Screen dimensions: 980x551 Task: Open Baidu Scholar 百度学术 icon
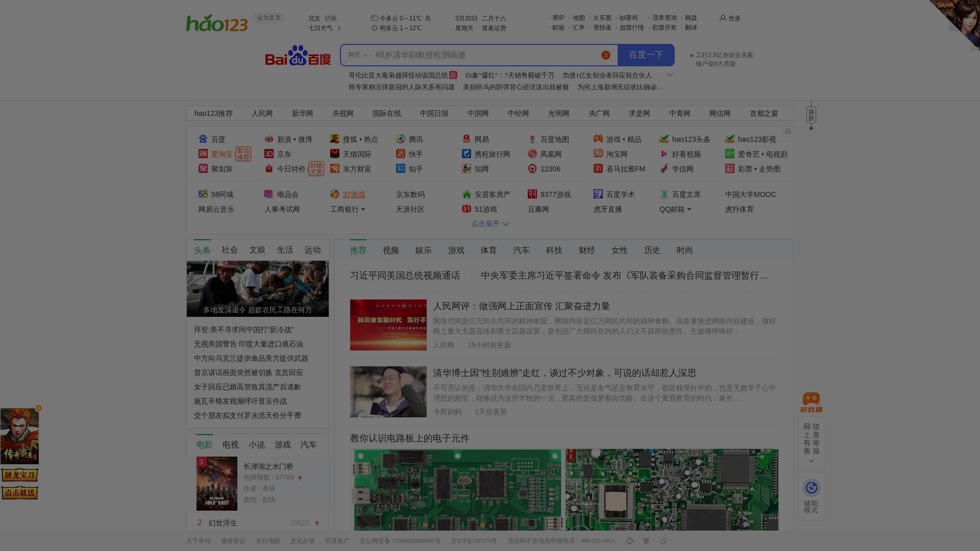tap(598, 194)
